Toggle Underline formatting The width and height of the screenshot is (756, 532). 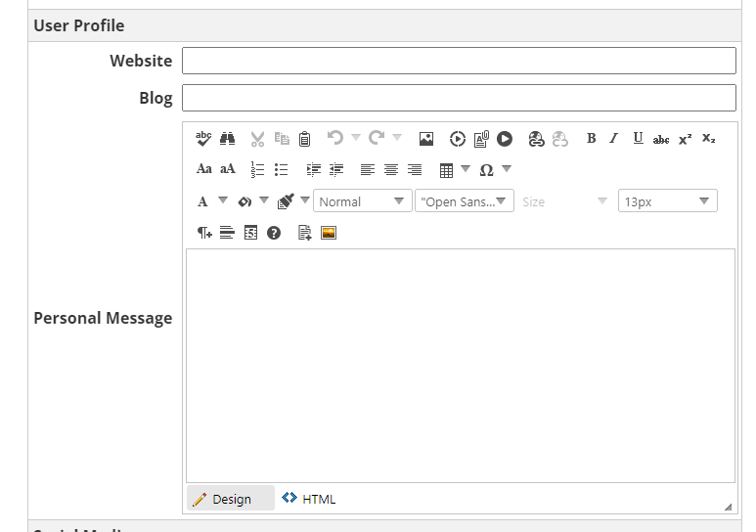coord(638,139)
